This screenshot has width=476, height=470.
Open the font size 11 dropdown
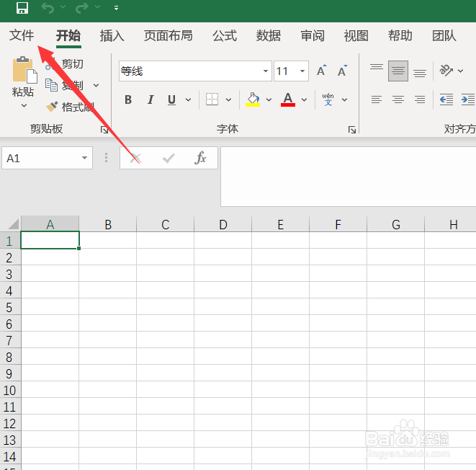(302, 71)
